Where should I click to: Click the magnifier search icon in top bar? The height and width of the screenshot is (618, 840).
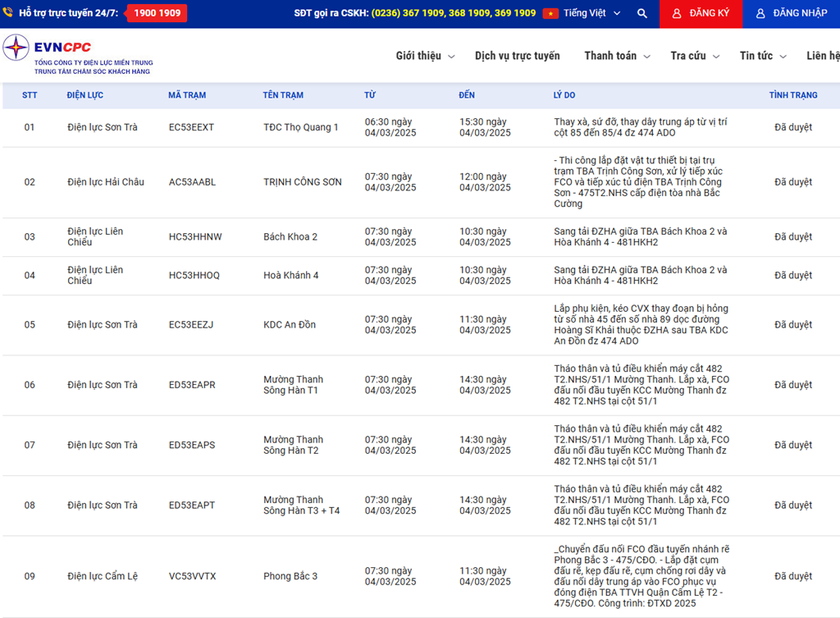[x=641, y=13]
